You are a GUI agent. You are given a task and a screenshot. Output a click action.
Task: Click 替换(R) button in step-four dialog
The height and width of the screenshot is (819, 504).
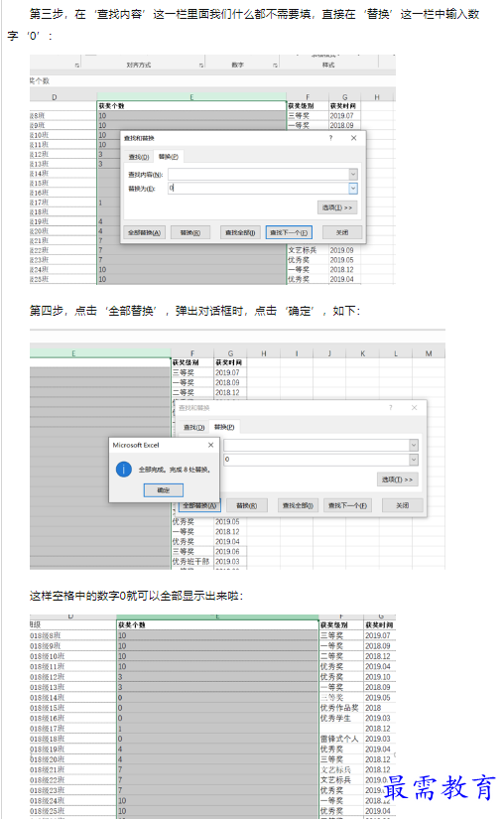[x=247, y=505]
